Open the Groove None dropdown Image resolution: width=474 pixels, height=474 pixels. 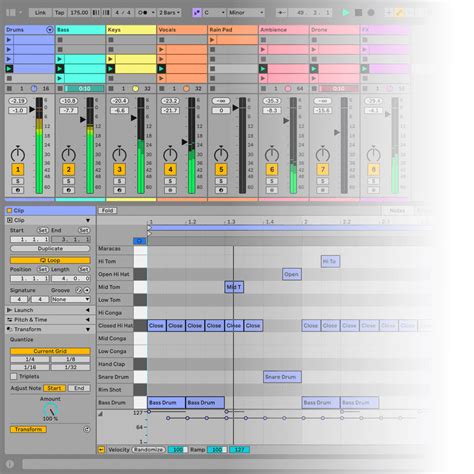pos(71,299)
